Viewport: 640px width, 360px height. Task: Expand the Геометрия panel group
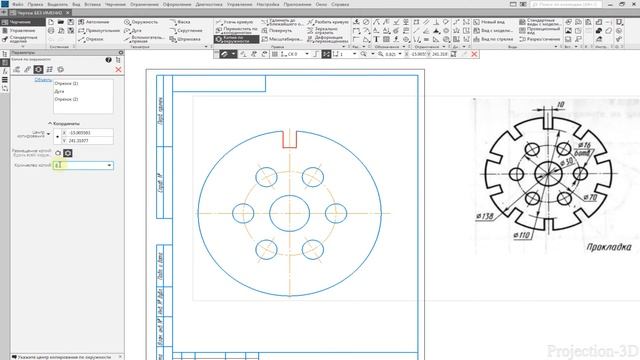(207, 47)
